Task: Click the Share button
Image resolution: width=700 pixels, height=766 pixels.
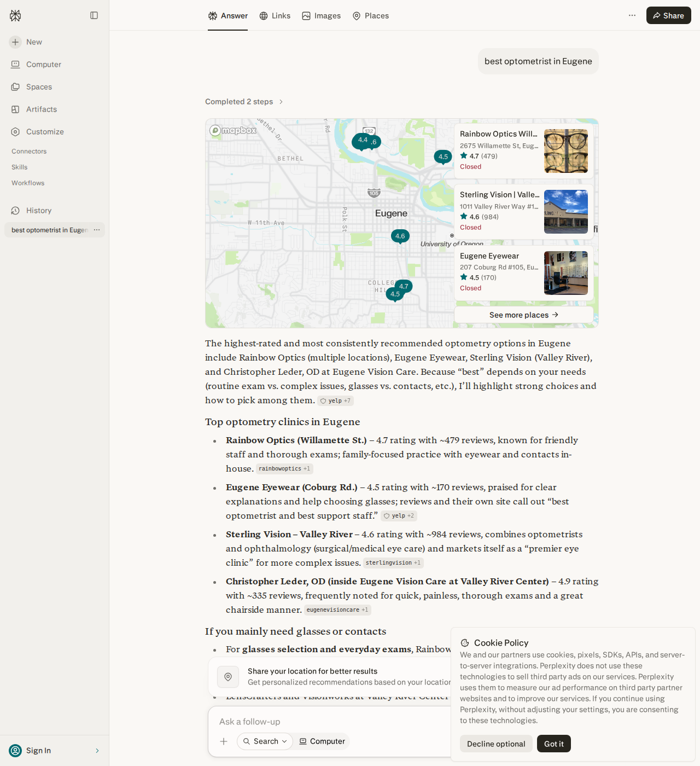Action: [668, 15]
